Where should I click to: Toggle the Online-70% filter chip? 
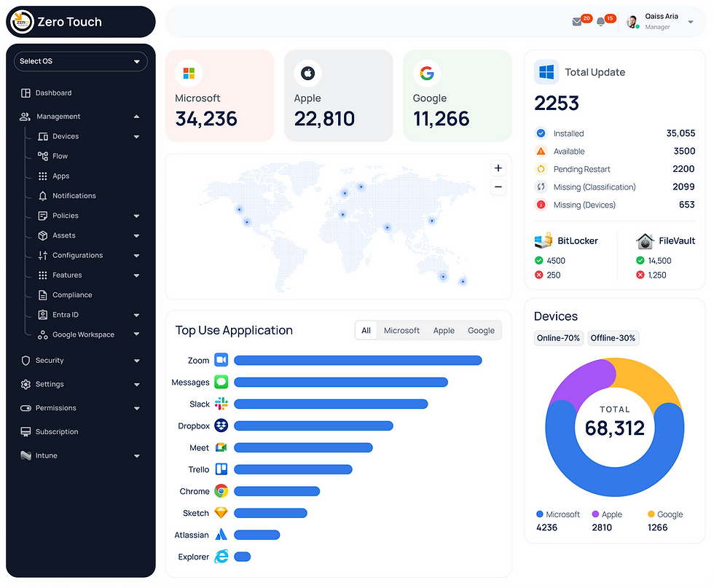(558, 338)
